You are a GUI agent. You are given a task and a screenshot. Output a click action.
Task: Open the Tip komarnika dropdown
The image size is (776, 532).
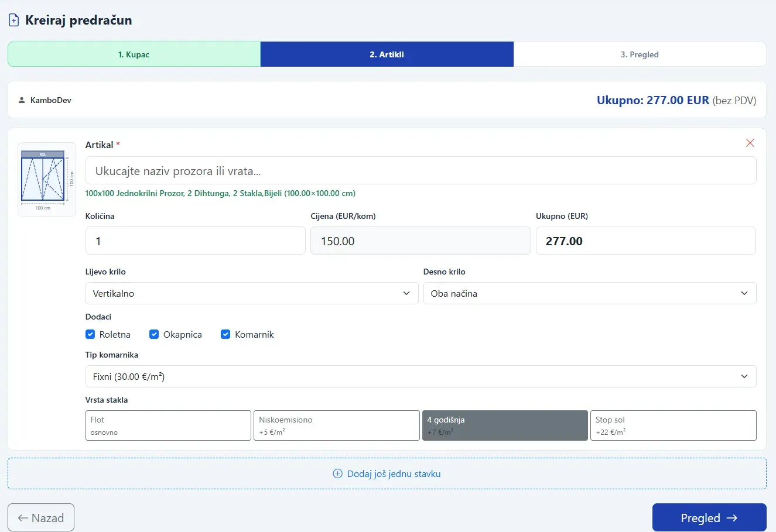coord(421,376)
